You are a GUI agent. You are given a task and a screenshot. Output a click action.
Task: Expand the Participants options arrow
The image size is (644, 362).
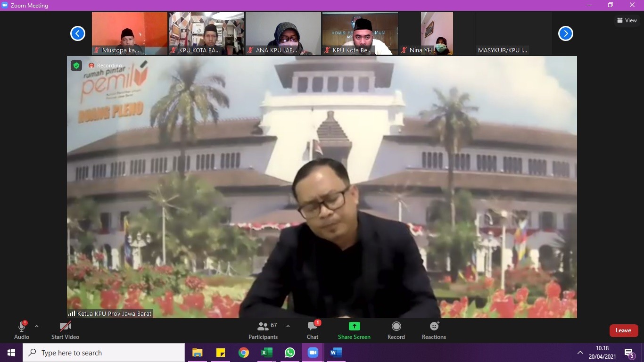click(x=288, y=326)
